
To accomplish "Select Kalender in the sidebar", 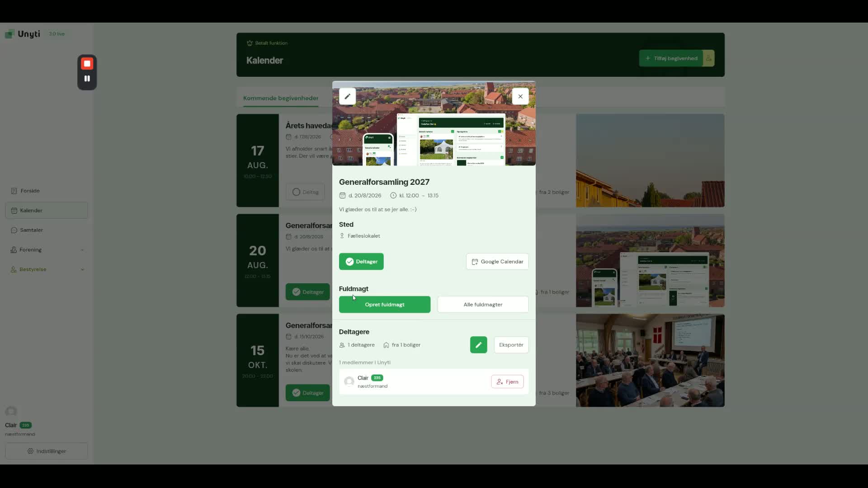I will pos(47,211).
